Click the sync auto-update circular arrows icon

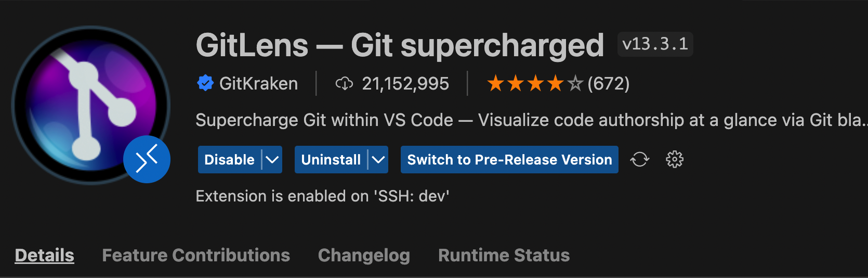[640, 159]
